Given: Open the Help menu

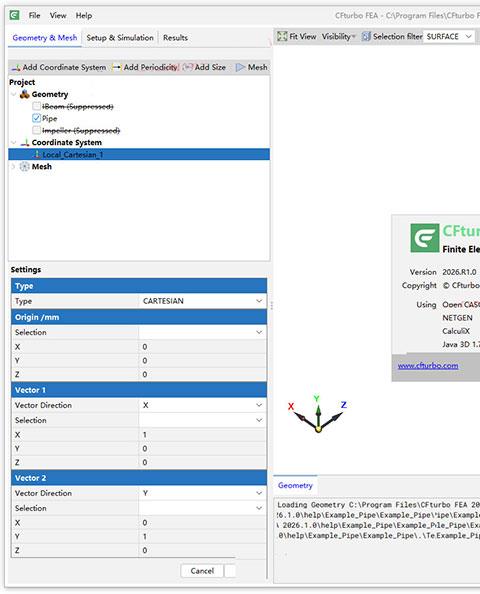Looking at the screenshot, I should [x=84, y=16].
